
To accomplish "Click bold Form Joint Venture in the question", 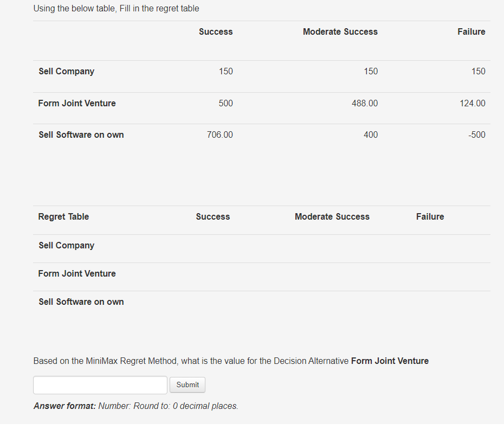I will [x=390, y=361].
